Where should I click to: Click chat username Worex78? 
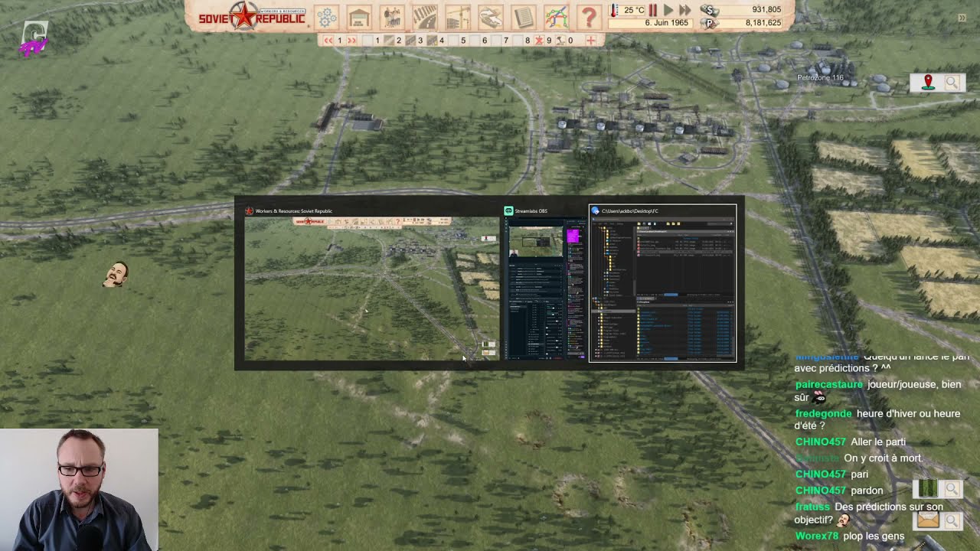(x=817, y=536)
